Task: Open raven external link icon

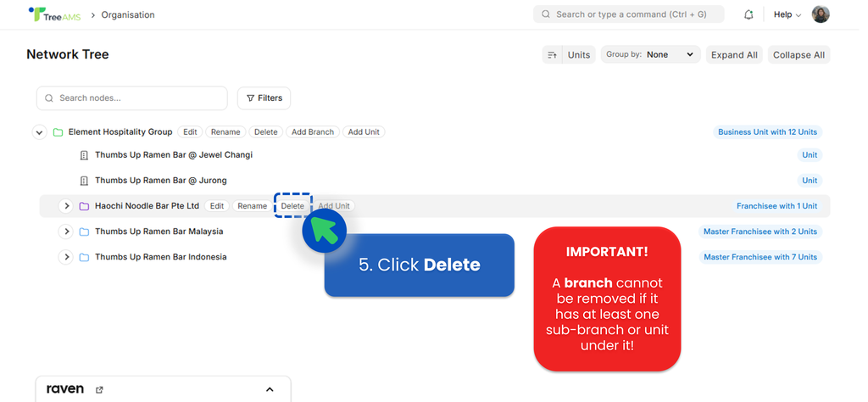Action: pos(99,389)
